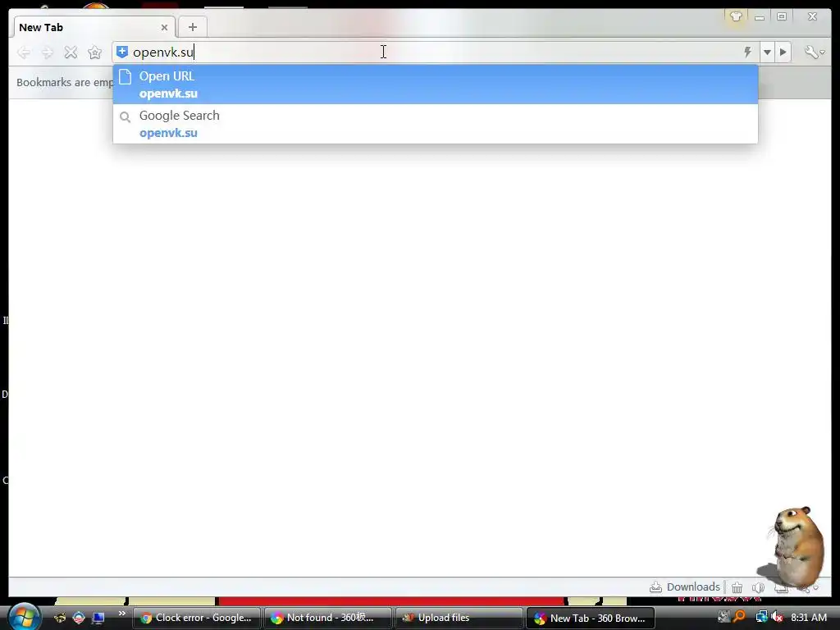Switch to Upload files taskbar button

(x=459, y=618)
